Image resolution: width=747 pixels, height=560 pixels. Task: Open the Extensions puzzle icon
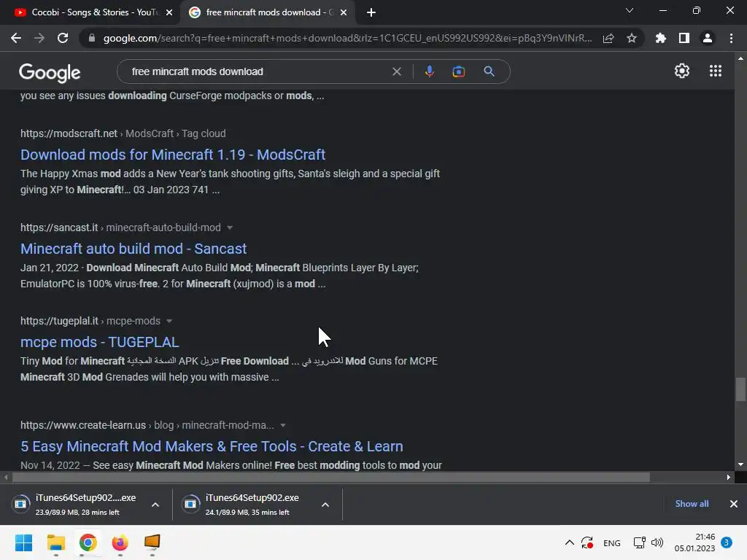click(660, 38)
